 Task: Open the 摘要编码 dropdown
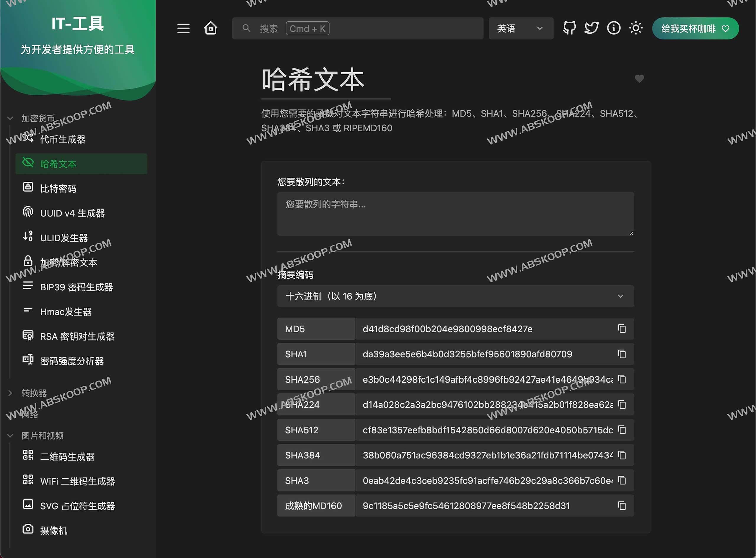coord(456,296)
